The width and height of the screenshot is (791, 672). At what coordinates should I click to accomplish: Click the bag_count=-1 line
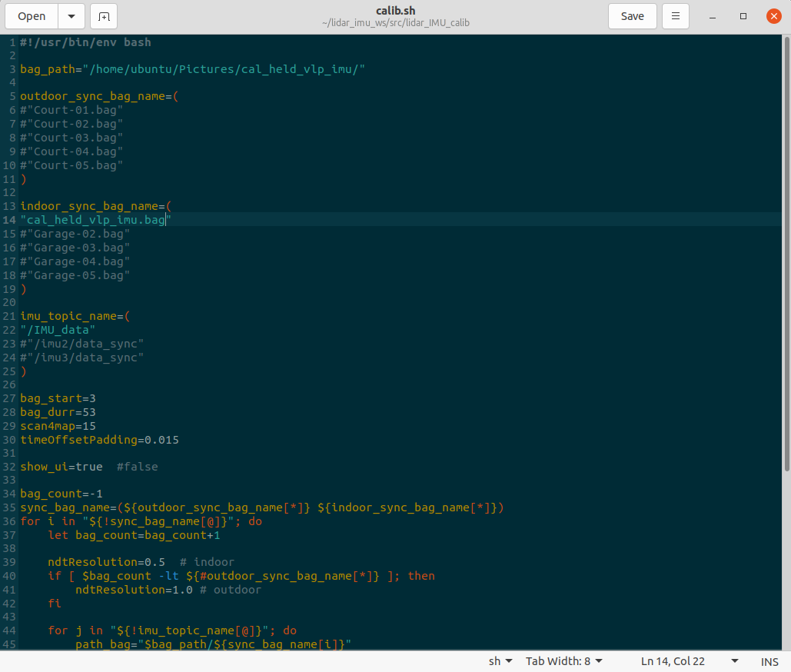click(x=61, y=494)
